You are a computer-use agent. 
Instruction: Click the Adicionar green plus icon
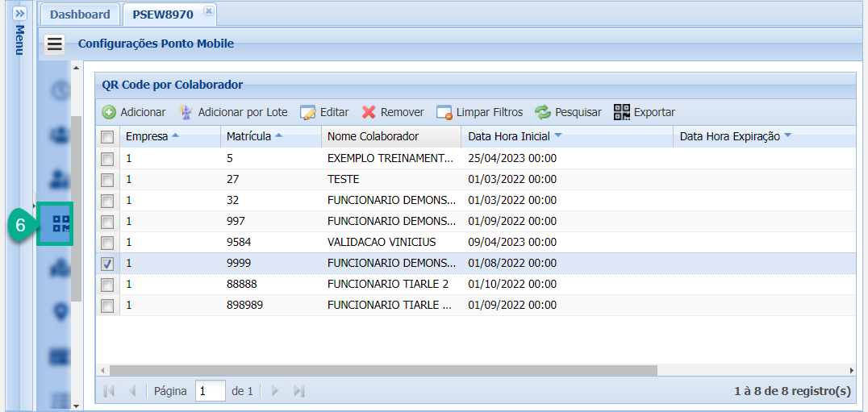(109, 112)
